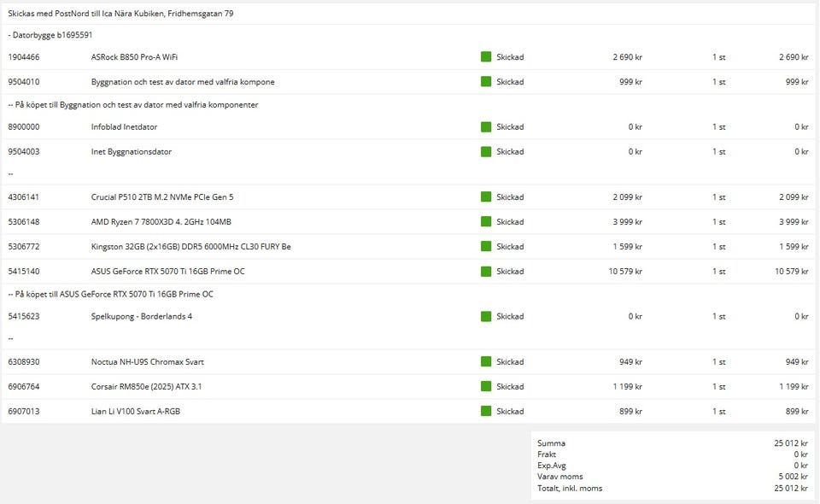Select product name Noctua NH-U9S Chromax Svart
This screenshot has height=504, width=820.
click(x=148, y=362)
